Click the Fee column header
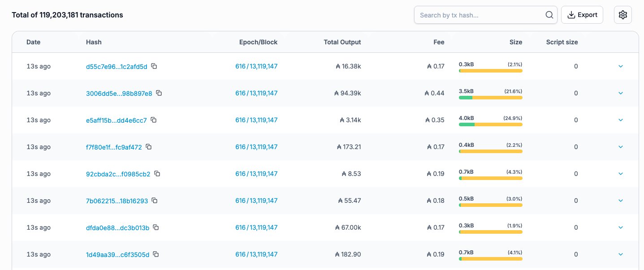The image size is (644, 270). tap(439, 42)
